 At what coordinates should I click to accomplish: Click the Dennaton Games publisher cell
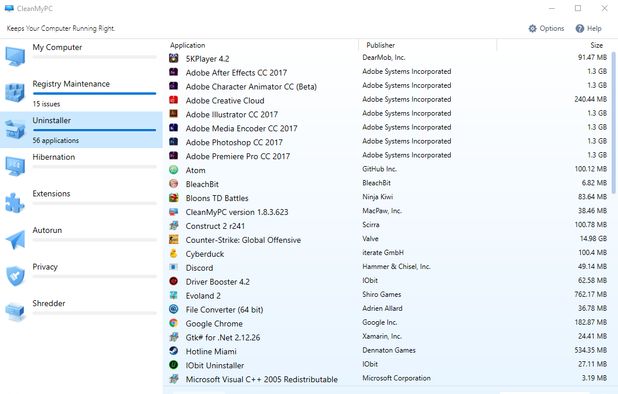[389, 350]
